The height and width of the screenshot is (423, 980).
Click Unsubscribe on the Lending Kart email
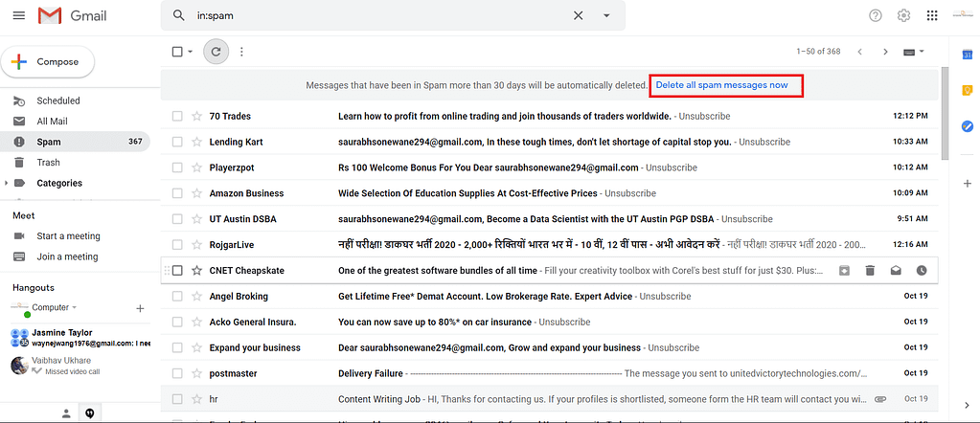(x=764, y=142)
